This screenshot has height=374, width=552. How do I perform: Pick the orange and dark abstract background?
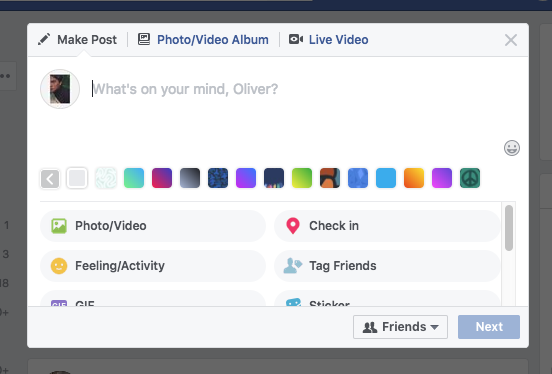pos(330,178)
